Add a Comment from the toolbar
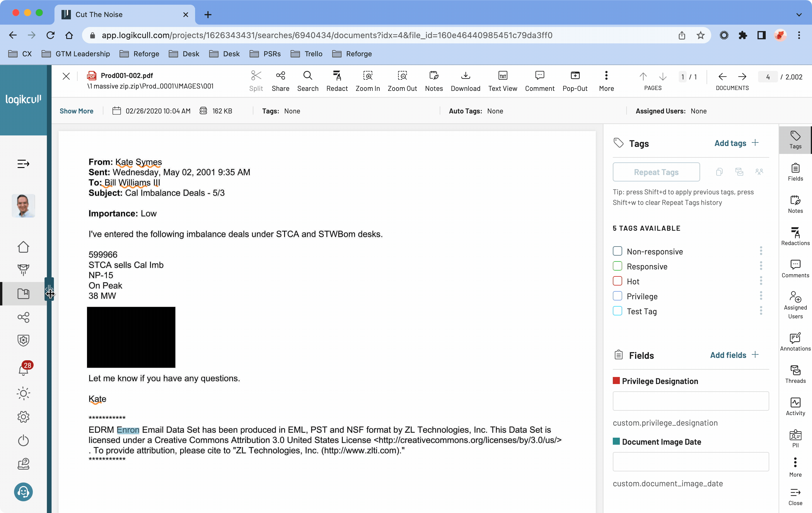The height and width of the screenshot is (513, 812). (x=540, y=81)
